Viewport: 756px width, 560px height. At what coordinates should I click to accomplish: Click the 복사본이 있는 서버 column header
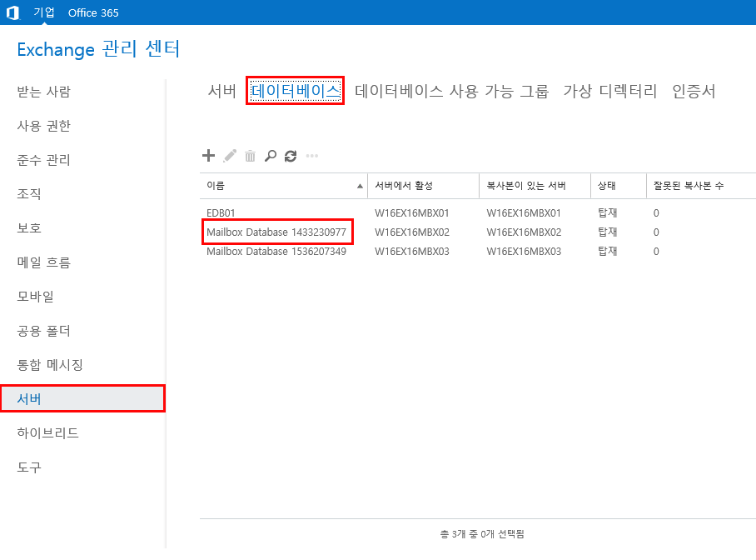[x=535, y=186]
